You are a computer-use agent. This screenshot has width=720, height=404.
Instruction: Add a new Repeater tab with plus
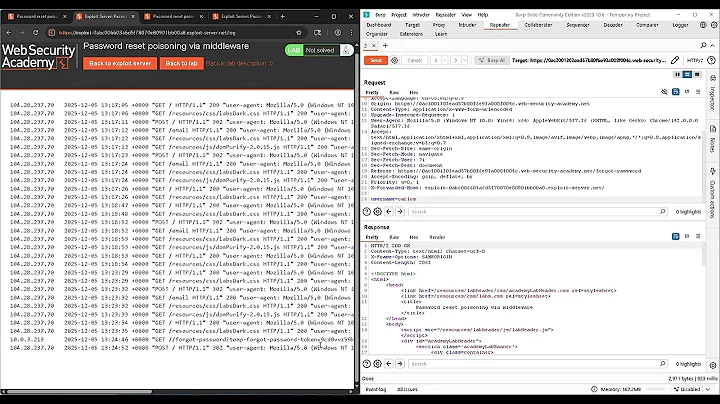point(385,45)
